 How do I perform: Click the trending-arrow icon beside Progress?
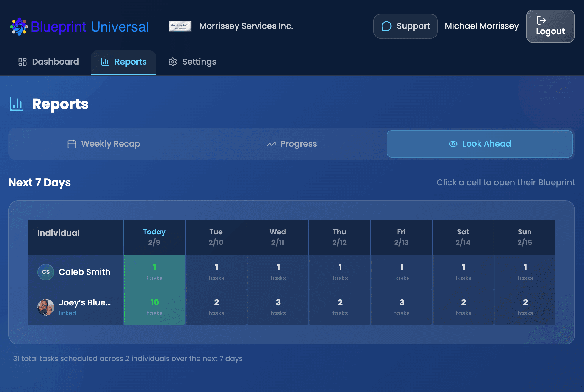[271, 144]
